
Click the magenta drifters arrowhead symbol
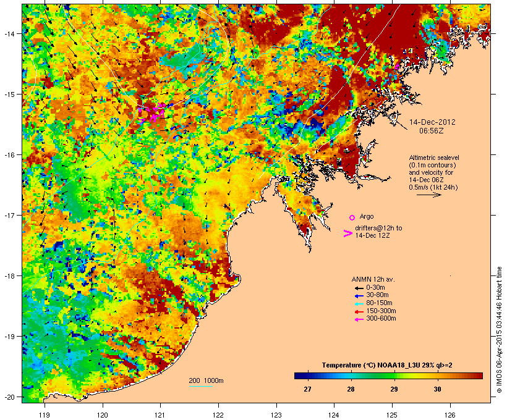347,233
